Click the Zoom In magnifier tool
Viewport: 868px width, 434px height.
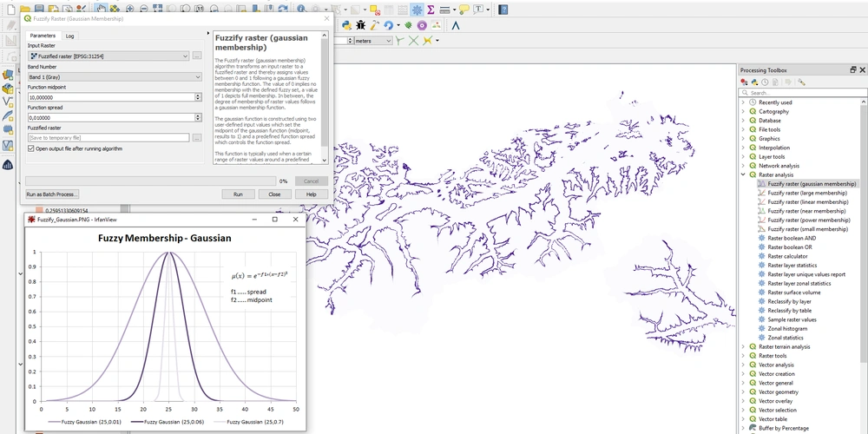coord(129,9)
